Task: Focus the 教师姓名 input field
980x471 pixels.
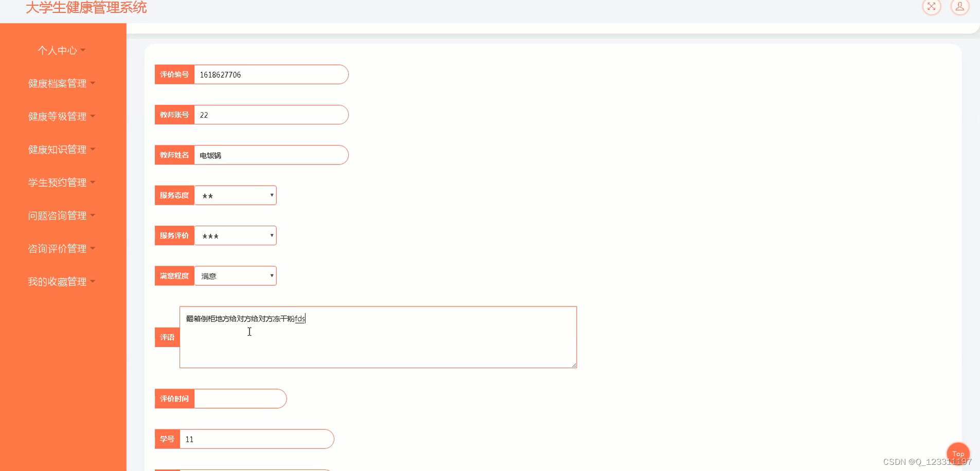Action: point(271,155)
